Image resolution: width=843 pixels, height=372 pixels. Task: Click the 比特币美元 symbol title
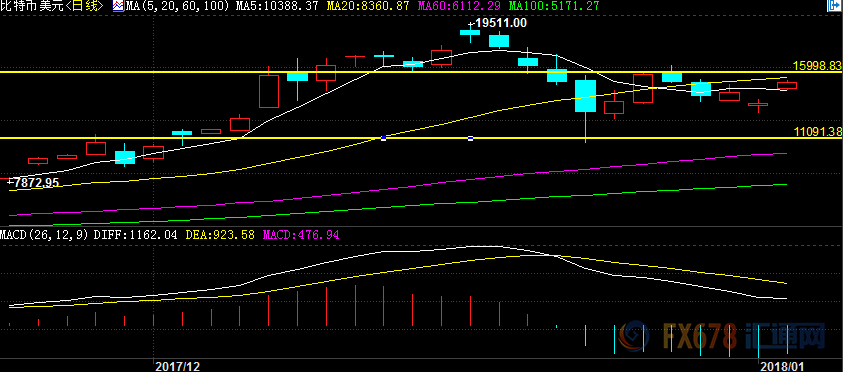[32, 6]
